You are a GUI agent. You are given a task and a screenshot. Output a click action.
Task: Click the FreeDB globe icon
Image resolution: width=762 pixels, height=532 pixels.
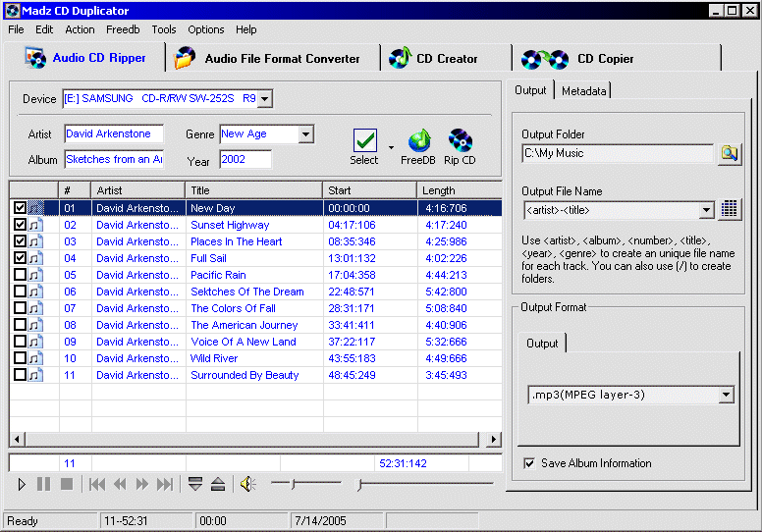(418, 140)
